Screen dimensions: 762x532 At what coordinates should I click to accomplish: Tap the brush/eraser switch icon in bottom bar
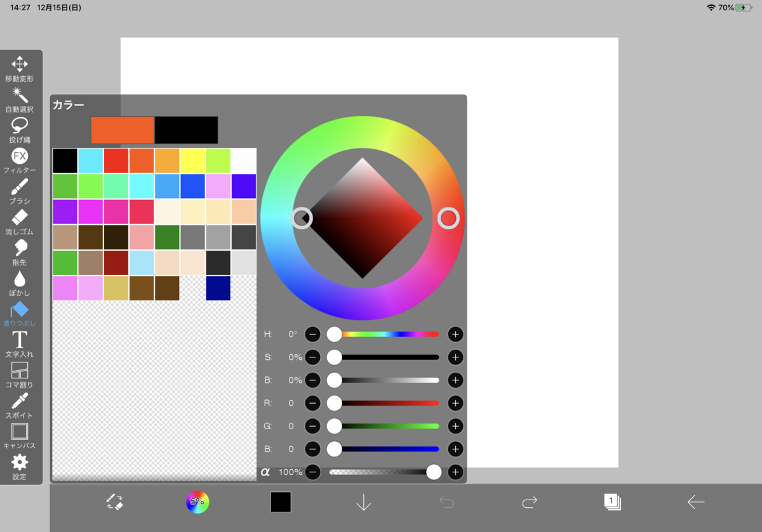114,502
